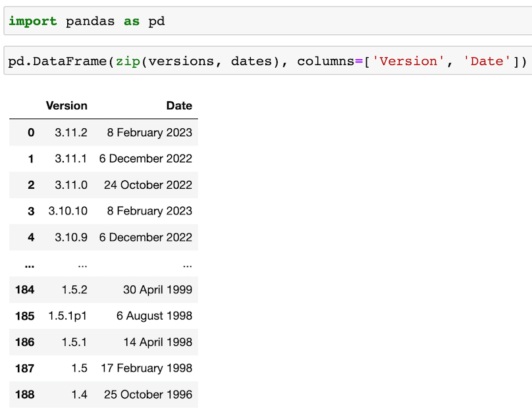The width and height of the screenshot is (532, 413).
Task: Select the row with version 3.11.1
Action: (99, 158)
